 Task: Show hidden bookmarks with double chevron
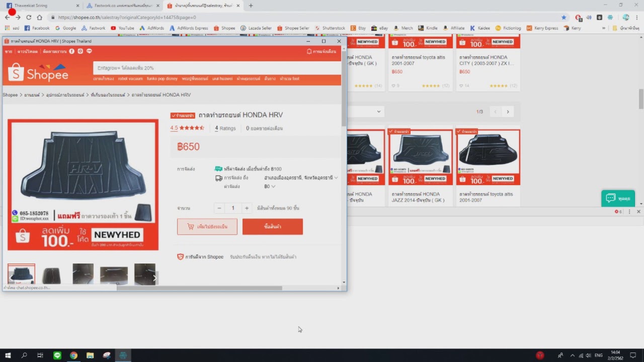604,28
